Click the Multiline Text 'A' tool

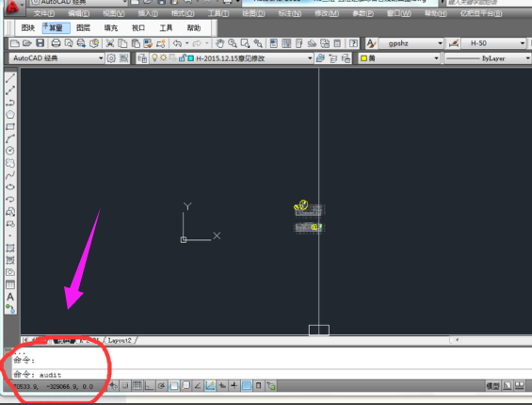click(x=10, y=297)
